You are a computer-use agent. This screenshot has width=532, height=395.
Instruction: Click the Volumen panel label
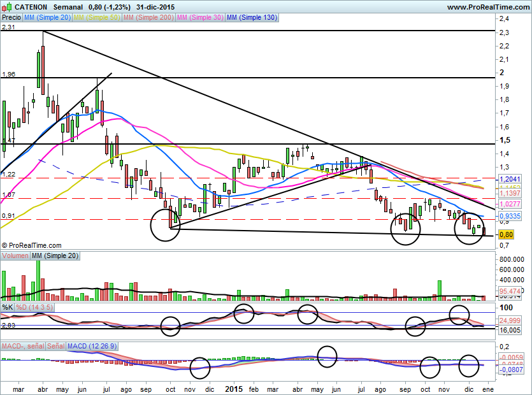(15, 255)
